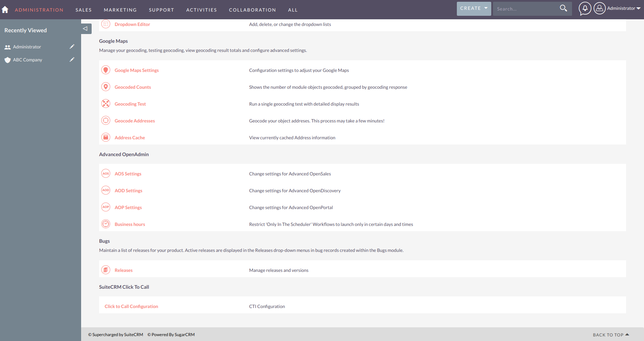Open the AOS Settings link
Screen dimensions: 644x341
click(x=128, y=174)
